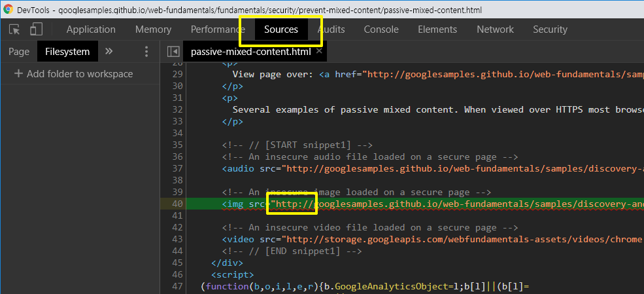This screenshot has width=644, height=294.
Task: Click the closing div tag on line 45
Action: point(227,263)
